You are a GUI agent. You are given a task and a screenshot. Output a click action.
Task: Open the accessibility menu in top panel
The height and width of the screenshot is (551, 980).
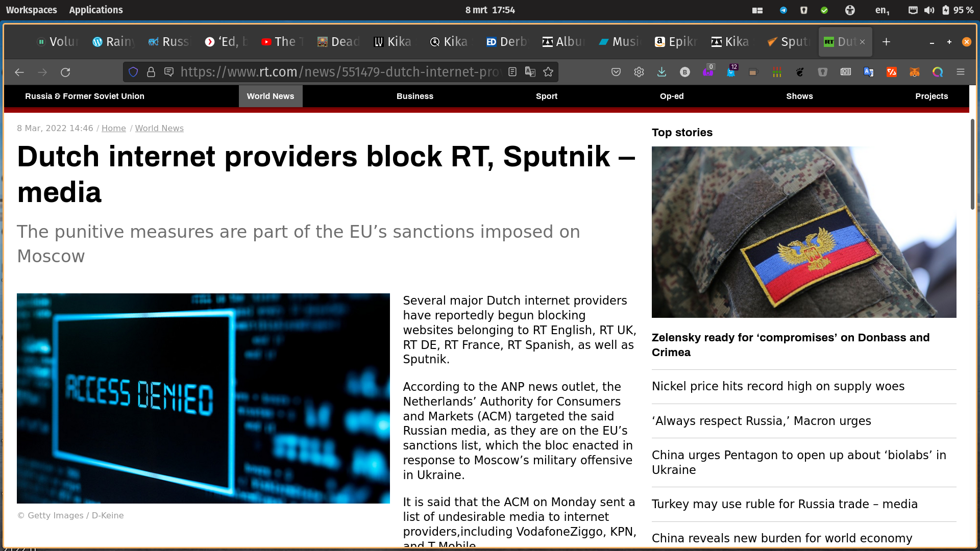(850, 10)
